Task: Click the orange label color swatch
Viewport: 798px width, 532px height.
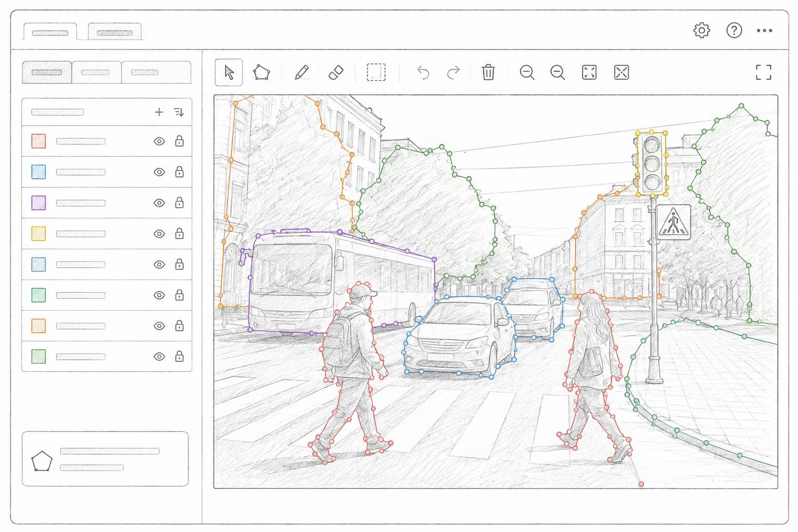Action: pyautogui.click(x=38, y=326)
